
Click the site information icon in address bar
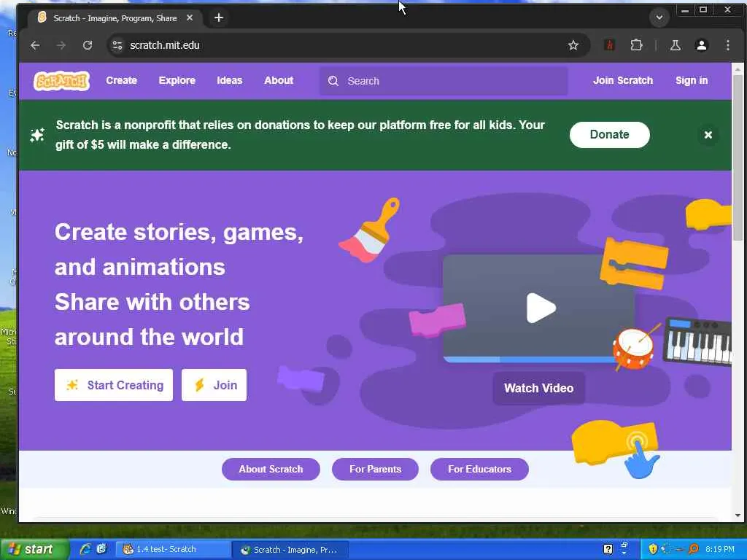(117, 45)
